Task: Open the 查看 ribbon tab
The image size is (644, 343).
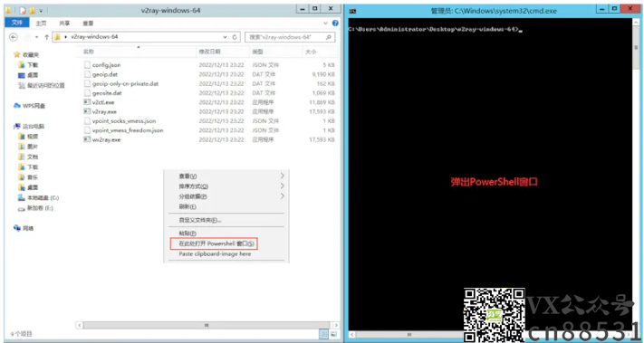Action: [88, 23]
